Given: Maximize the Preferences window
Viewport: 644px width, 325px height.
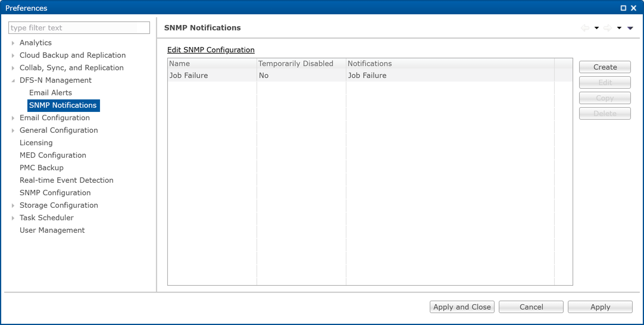Looking at the screenshot, I should pos(623,8).
